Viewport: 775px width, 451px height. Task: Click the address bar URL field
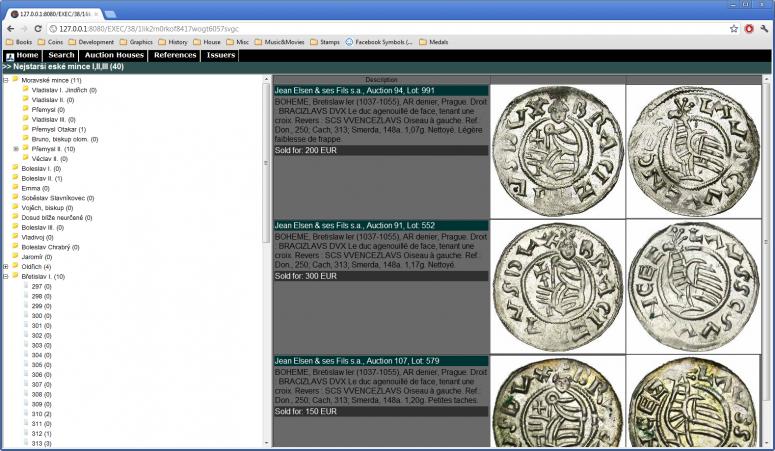(x=386, y=29)
